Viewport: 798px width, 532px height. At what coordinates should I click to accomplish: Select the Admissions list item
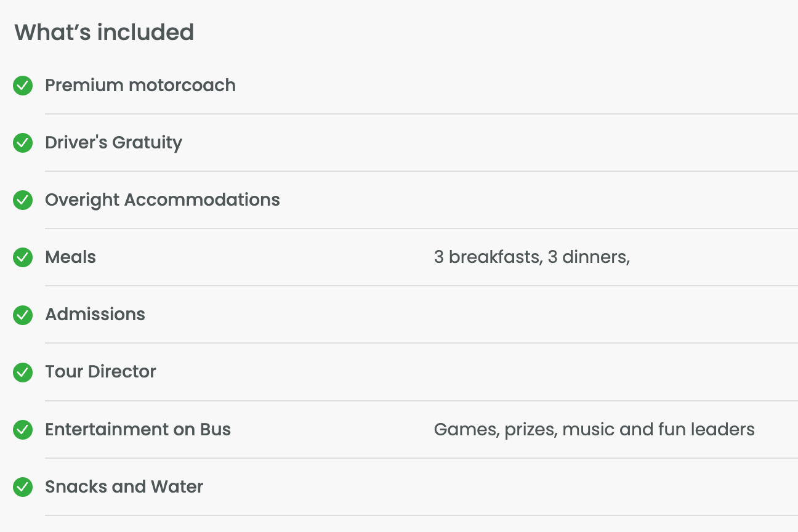click(95, 314)
